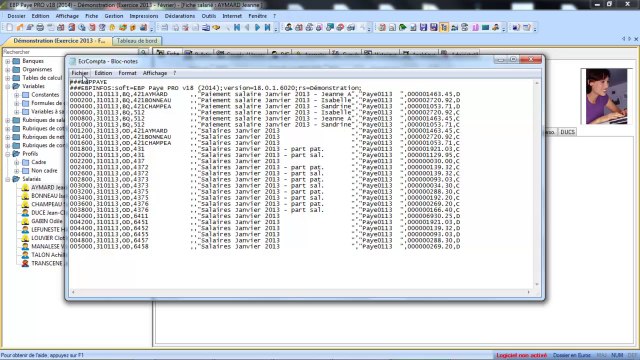
Task: Expand the Organismes tree node
Action: (8, 70)
